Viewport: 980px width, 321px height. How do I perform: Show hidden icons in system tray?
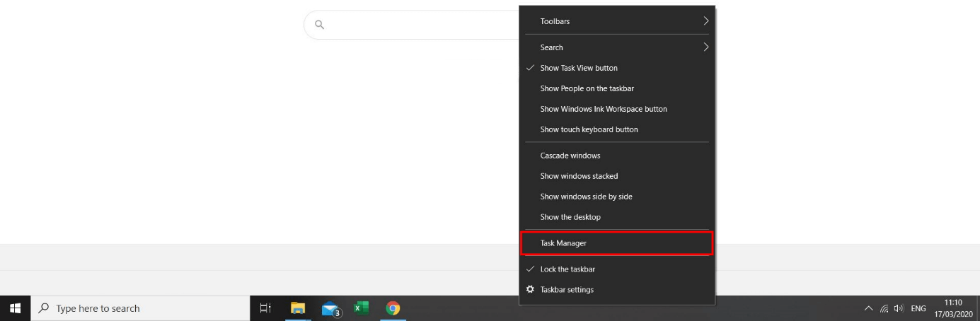click(869, 309)
